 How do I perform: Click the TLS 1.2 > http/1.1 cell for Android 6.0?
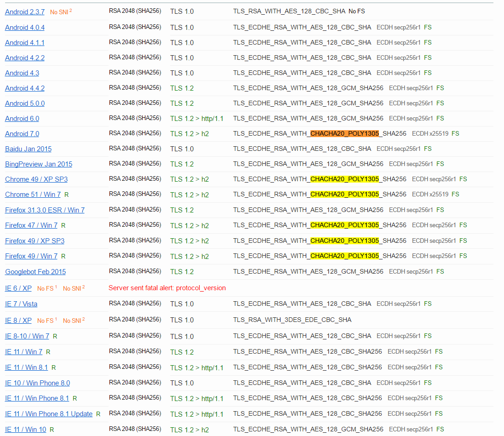197,119
